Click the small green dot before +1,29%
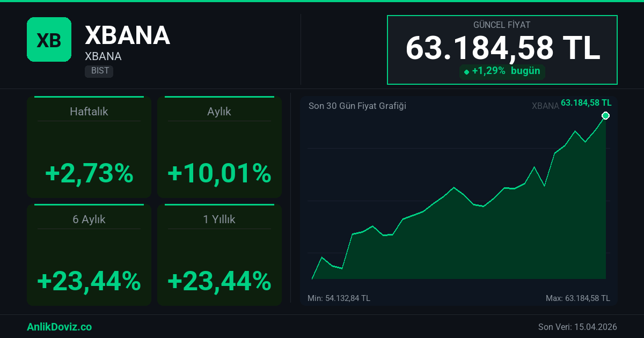 (x=466, y=72)
